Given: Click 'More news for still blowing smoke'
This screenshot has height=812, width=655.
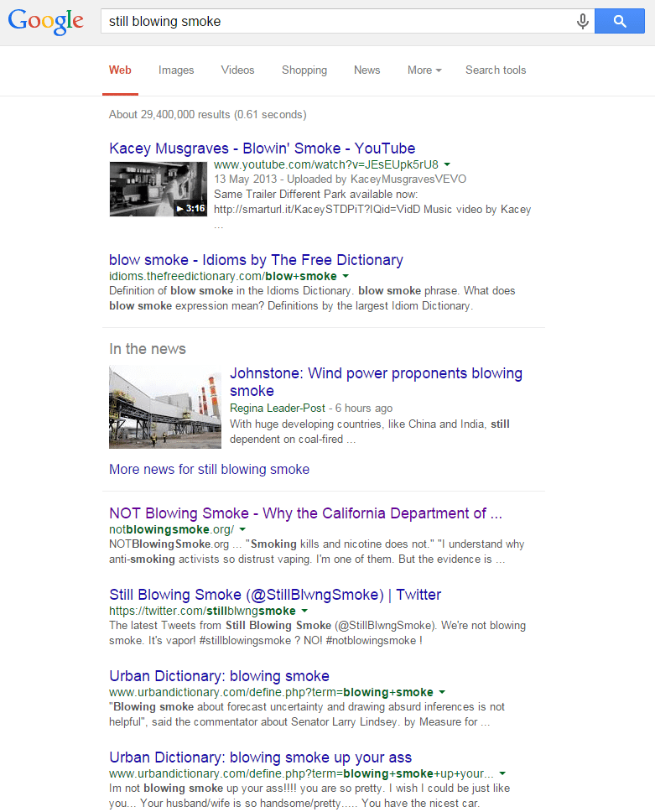Looking at the screenshot, I should [x=209, y=469].
